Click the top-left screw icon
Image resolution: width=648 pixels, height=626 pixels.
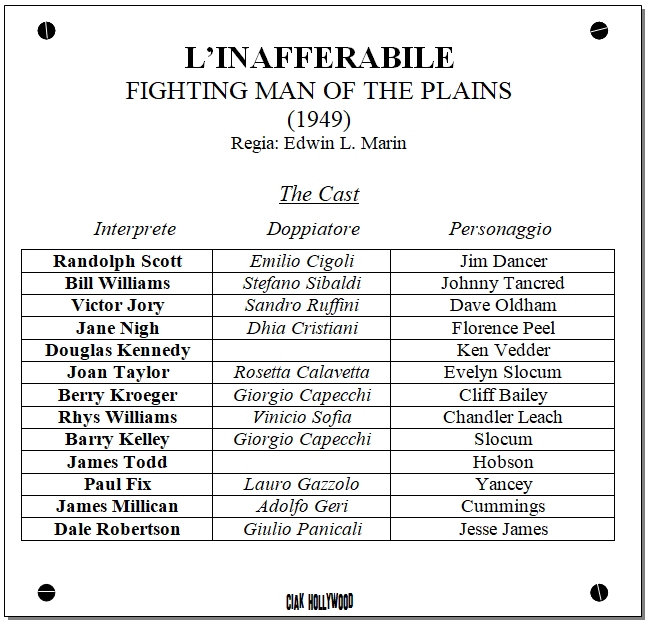[46, 31]
